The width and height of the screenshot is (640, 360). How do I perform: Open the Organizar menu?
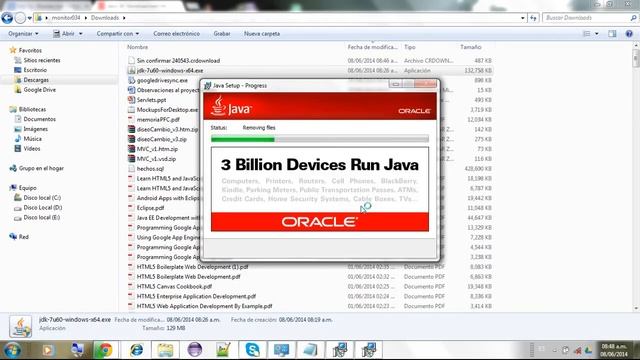click(23, 33)
